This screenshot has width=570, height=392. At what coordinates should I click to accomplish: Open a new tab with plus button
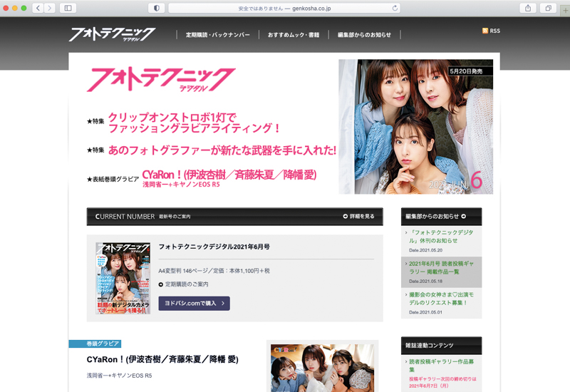(565, 10)
